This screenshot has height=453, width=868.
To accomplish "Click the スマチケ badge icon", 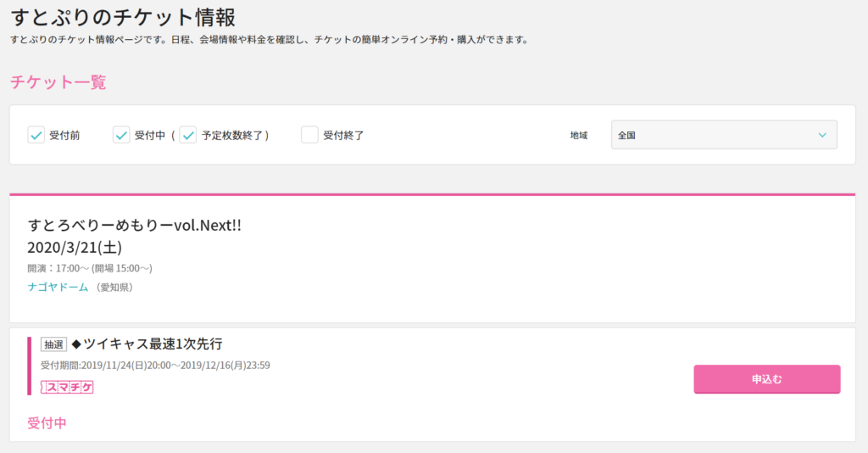I will coord(67,387).
